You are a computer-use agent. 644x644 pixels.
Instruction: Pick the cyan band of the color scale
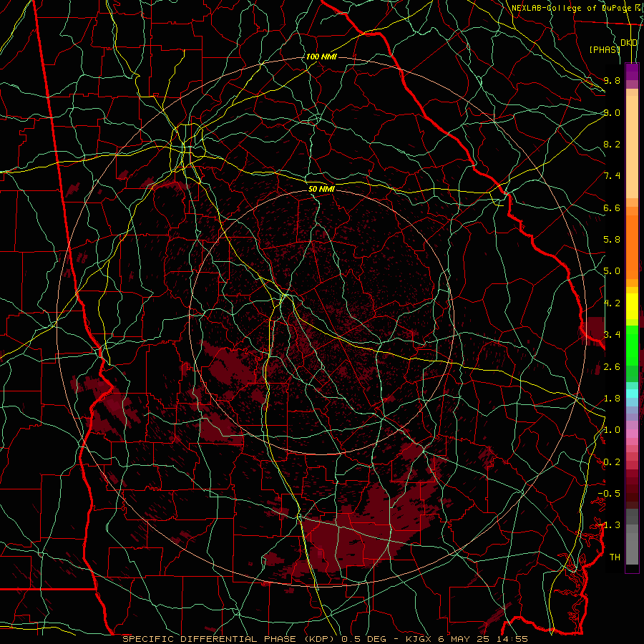pos(632,393)
